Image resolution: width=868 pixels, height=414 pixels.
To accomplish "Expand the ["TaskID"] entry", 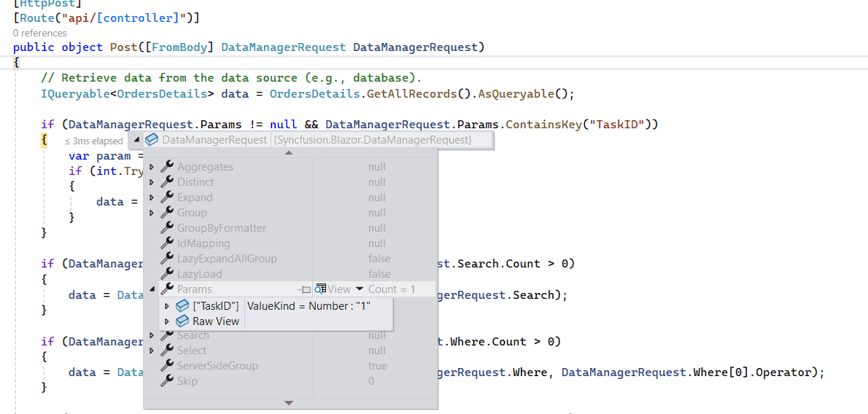I will [x=167, y=306].
